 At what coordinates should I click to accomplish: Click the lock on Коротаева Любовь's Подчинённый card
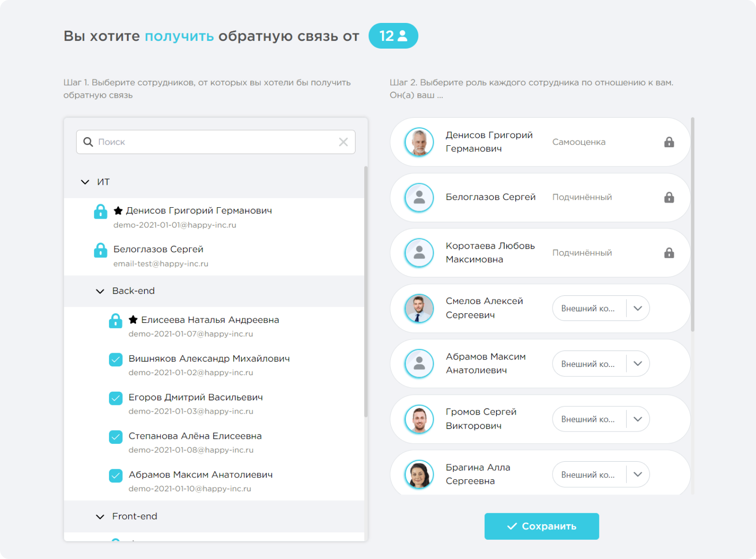669,253
